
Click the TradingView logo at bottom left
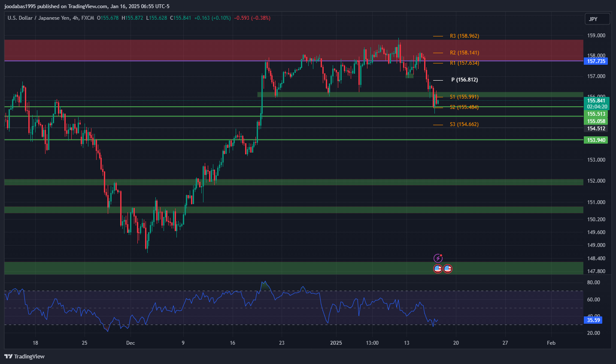[x=24, y=356]
